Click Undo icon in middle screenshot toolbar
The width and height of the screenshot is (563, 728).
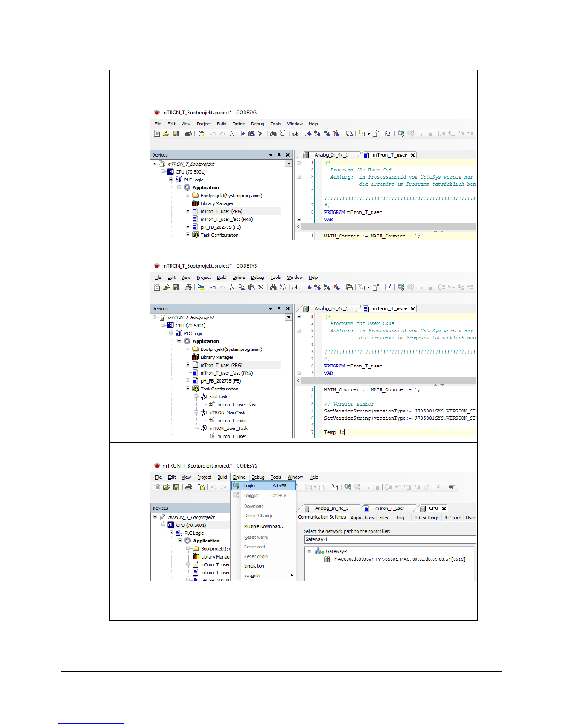tap(213, 288)
